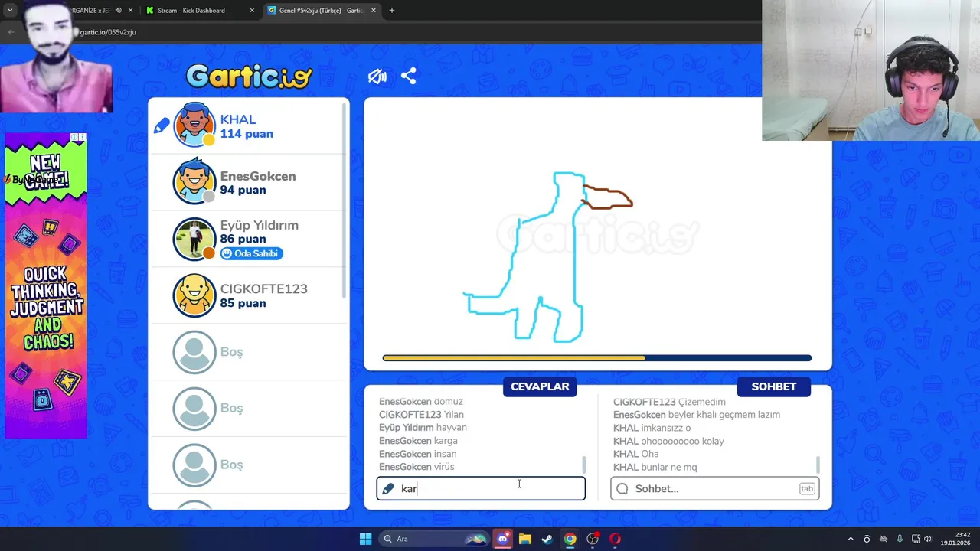Click the player list scrollbar
The image size is (980, 551).
tap(345, 199)
